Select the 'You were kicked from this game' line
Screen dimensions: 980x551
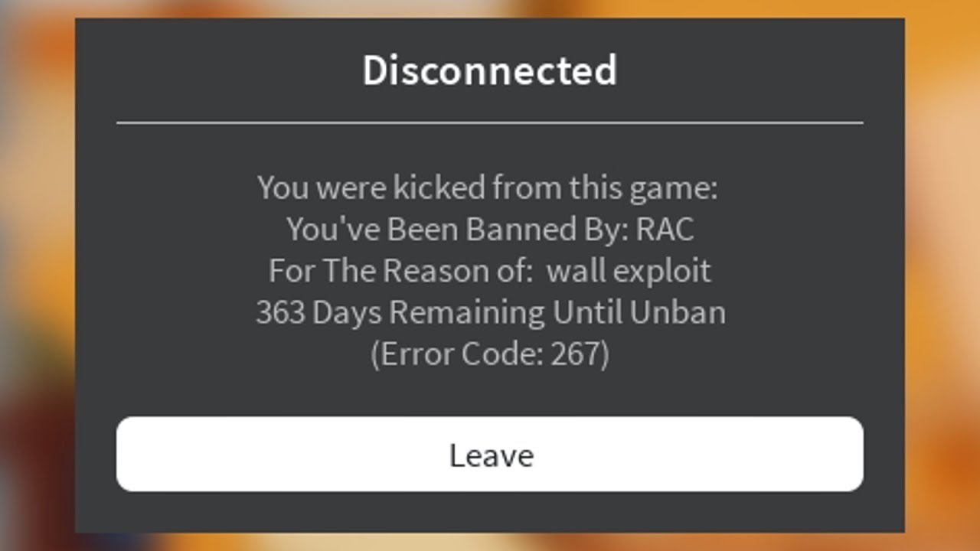tap(488, 188)
